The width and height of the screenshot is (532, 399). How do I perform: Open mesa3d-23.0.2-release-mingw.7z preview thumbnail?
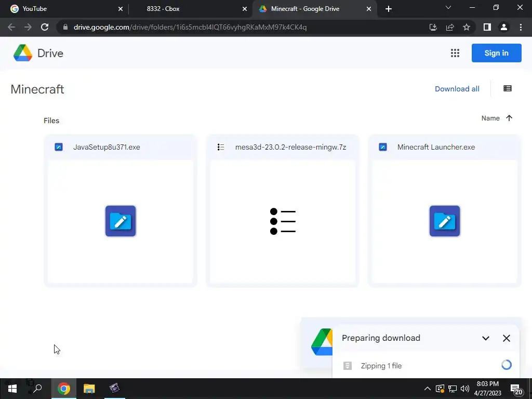[x=283, y=221]
